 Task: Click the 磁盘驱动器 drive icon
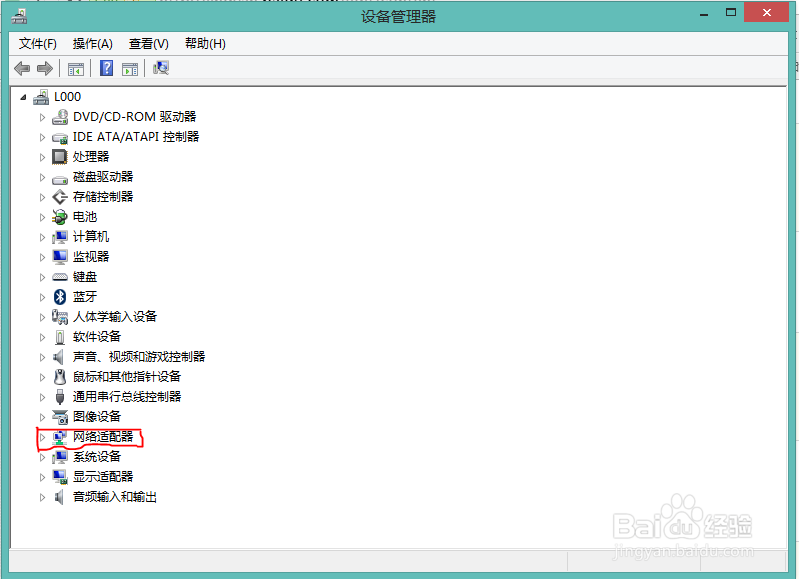(60, 178)
